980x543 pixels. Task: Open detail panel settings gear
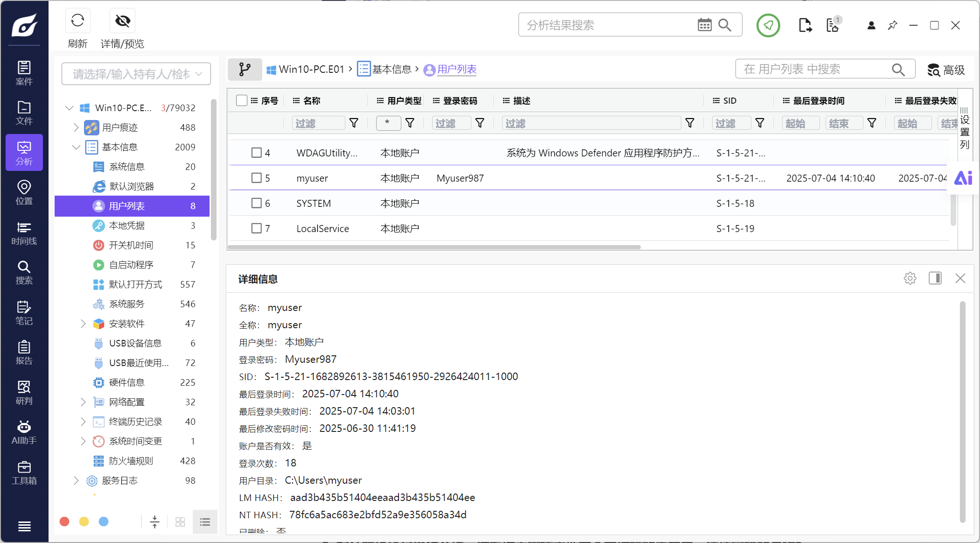pyautogui.click(x=910, y=278)
